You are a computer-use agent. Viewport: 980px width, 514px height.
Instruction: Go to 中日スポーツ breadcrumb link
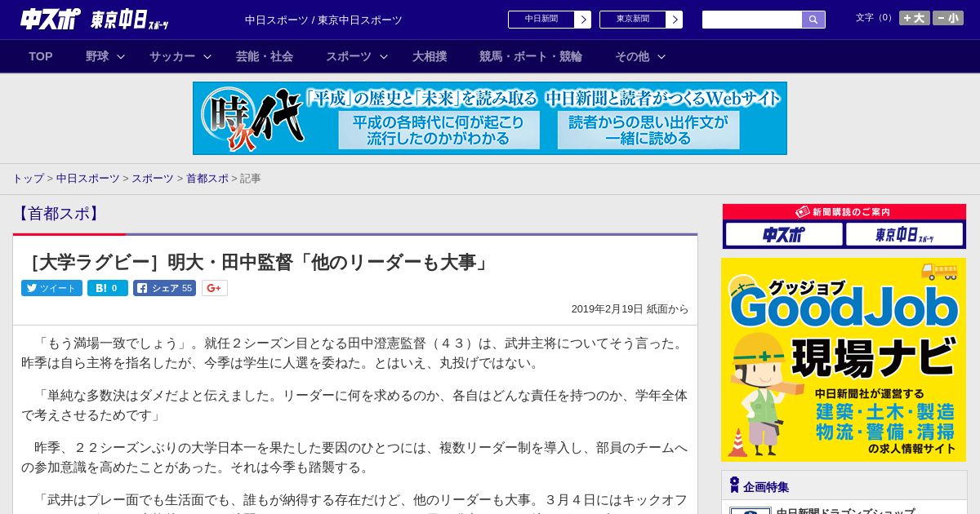[x=87, y=179]
